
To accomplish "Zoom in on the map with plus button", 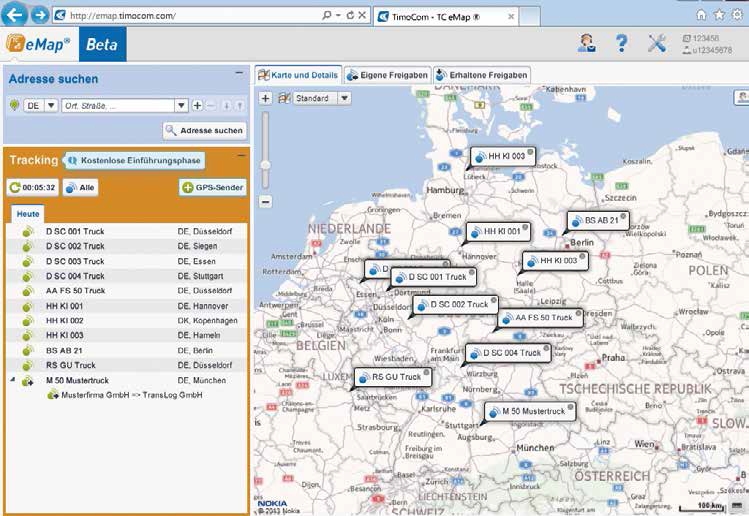I will (x=266, y=98).
